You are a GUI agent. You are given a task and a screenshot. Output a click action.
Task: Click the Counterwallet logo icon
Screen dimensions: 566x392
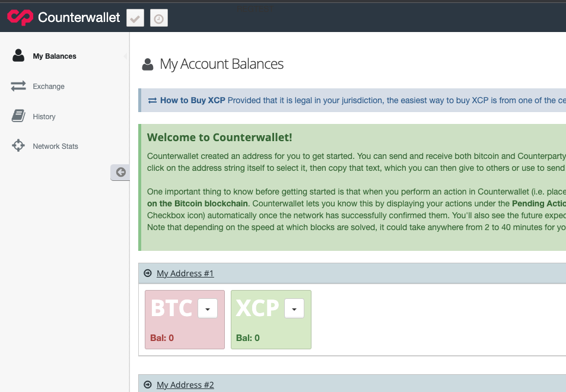pyautogui.click(x=20, y=17)
